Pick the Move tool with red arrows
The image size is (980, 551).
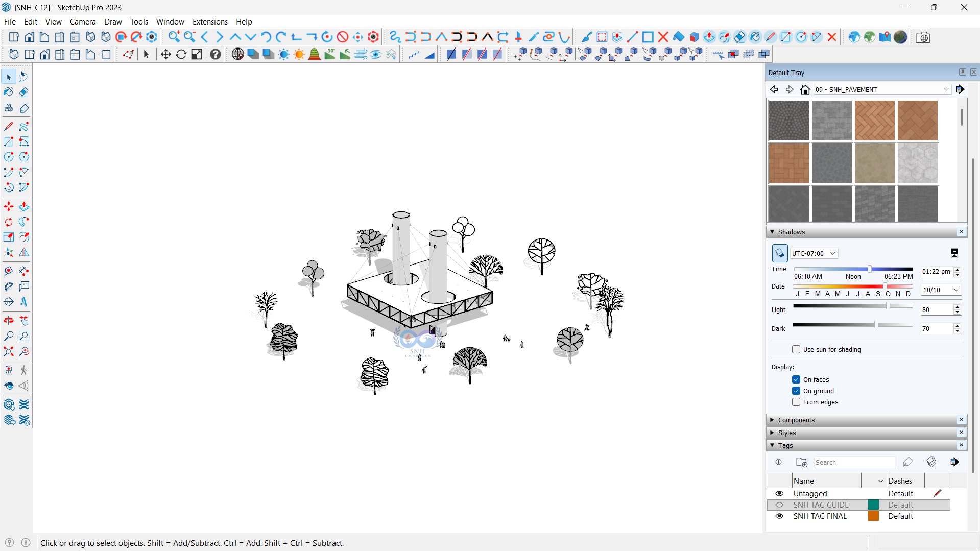coord(9,207)
